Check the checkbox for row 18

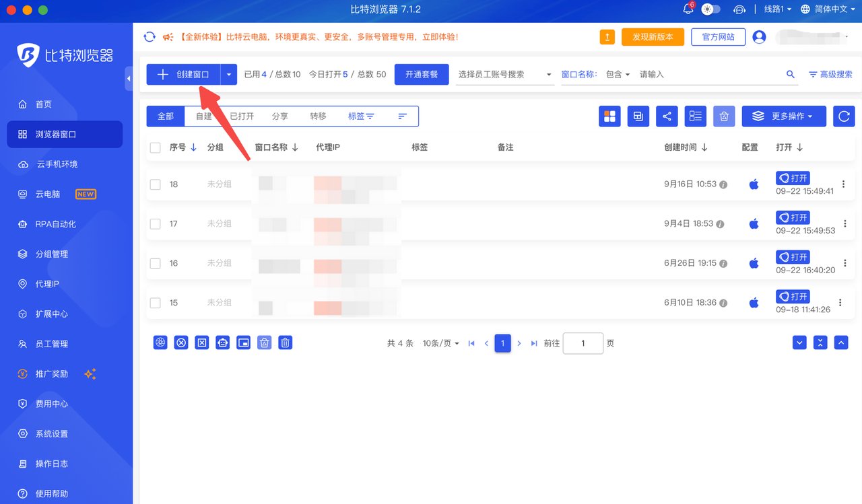click(x=155, y=184)
